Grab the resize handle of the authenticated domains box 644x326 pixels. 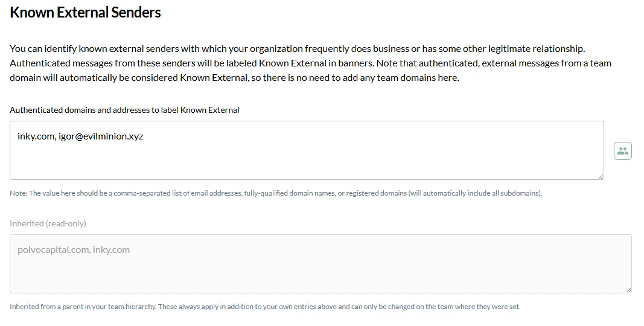point(601,176)
